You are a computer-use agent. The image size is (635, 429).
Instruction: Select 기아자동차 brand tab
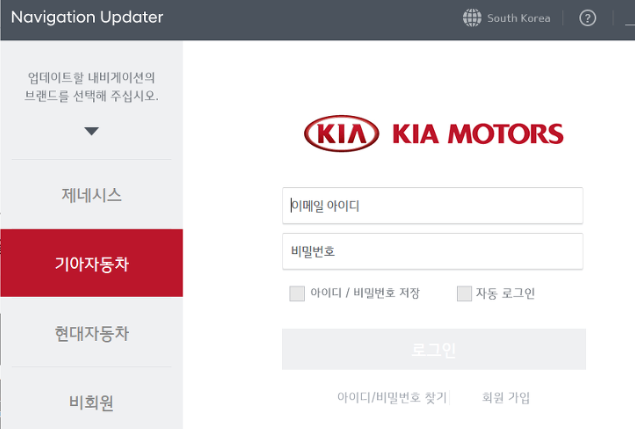tap(92, 263)
